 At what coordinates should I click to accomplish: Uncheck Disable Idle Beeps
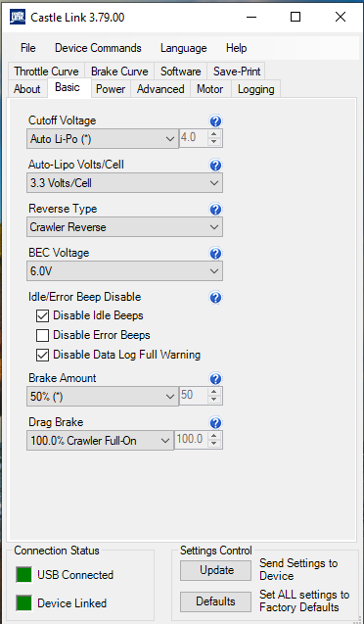42,316
